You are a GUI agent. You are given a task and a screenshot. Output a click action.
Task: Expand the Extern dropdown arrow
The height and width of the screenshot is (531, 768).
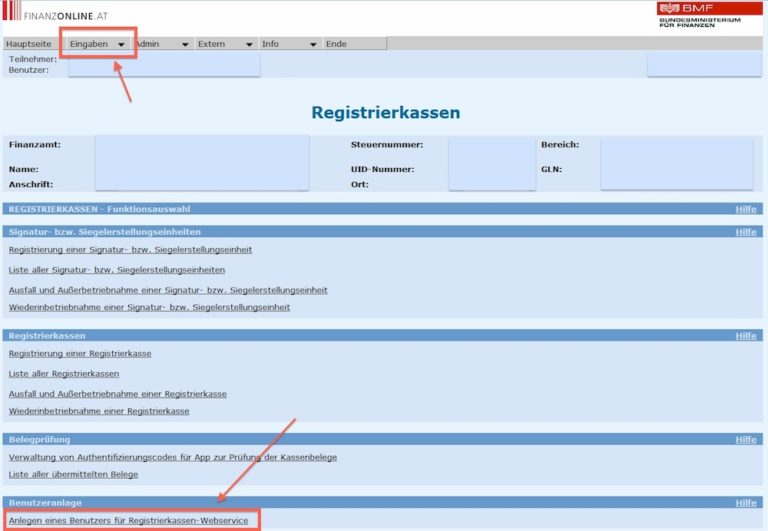click(x=249, y=45)
